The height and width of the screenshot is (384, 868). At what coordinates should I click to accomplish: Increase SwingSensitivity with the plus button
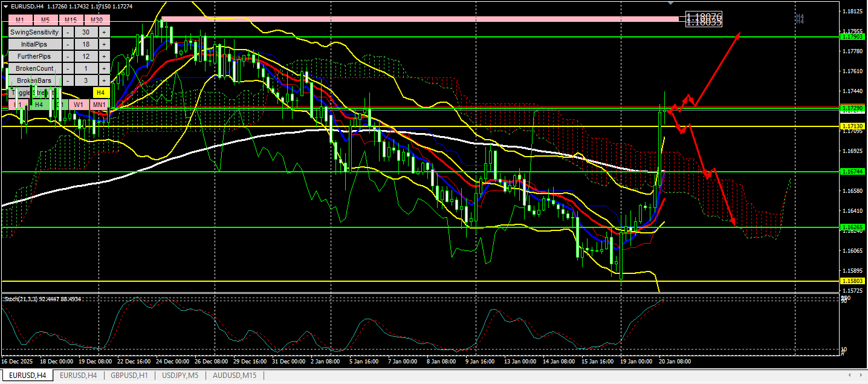pyautogui.click(x=104, y=32)
